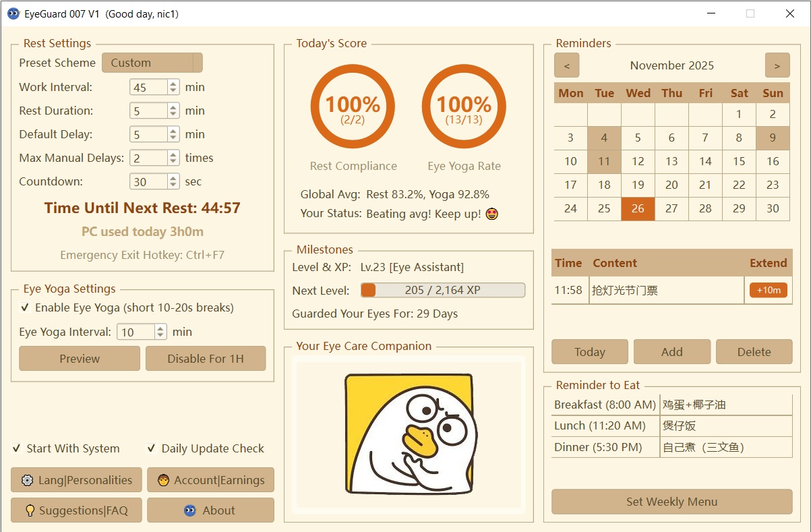
Task: Open the Preset Scheme dropdown showing Custom
Action: click(x=152, y=62)
